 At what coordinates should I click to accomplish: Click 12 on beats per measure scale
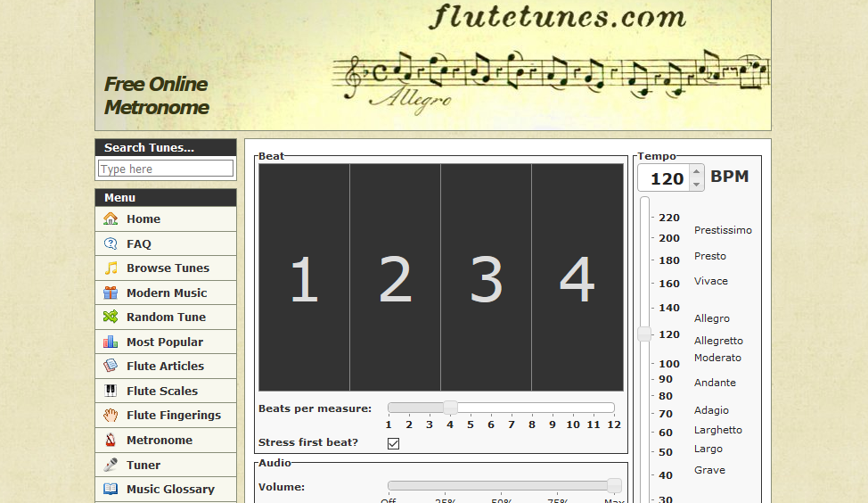[614, 425]
